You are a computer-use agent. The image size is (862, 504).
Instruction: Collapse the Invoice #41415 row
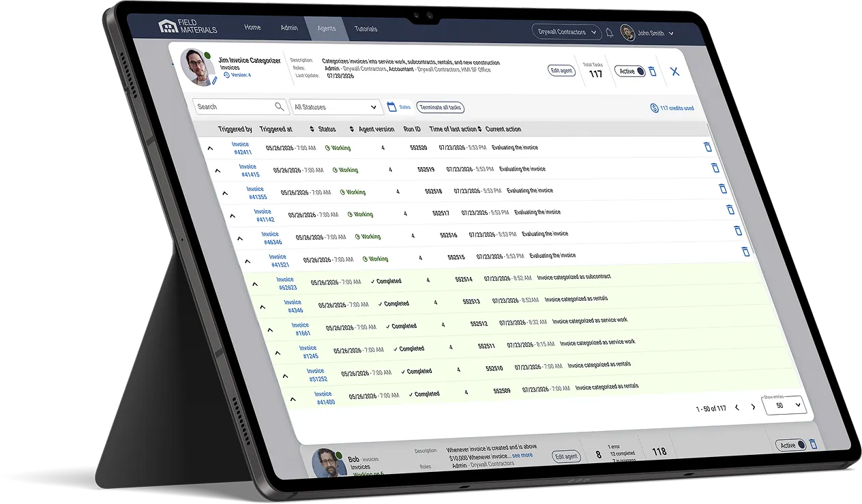(x=218, y=171)
